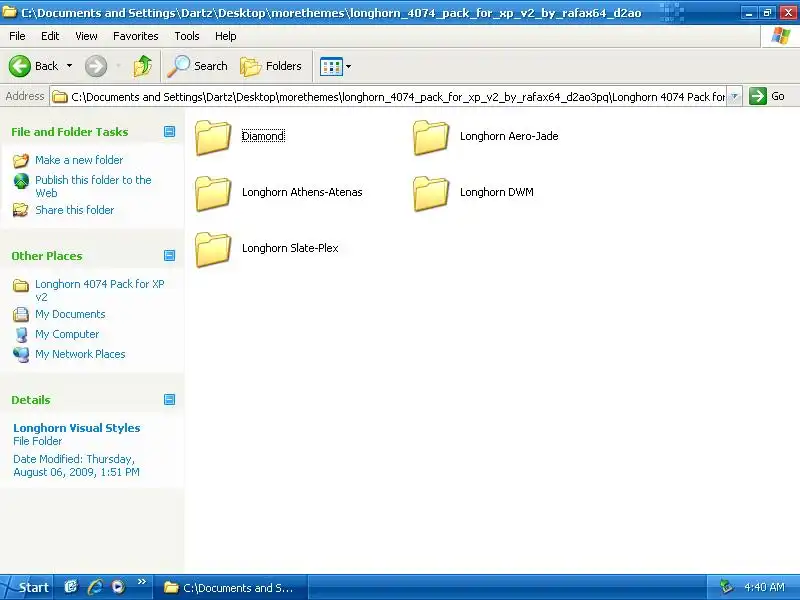The width and height of the screenshot is (800, 600).
Task: Click the My Network Places icon
Action: (21, 355)
